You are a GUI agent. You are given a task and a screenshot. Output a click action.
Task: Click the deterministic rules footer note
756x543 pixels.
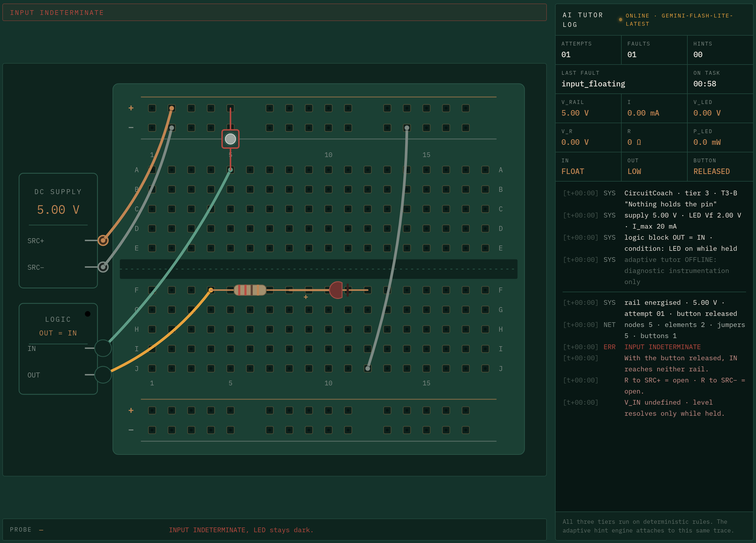click(x=648, y=526)
